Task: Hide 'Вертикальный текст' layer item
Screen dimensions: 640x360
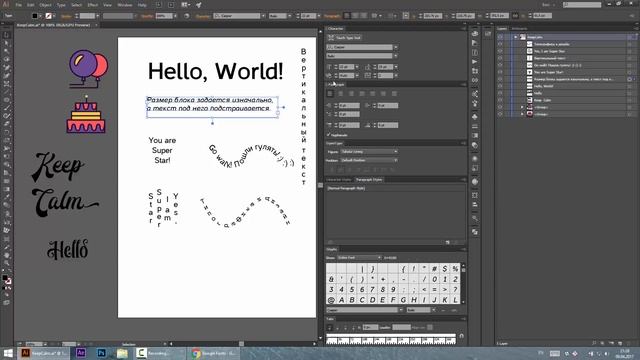Action: pyautogui.click(x=500, y=58)
